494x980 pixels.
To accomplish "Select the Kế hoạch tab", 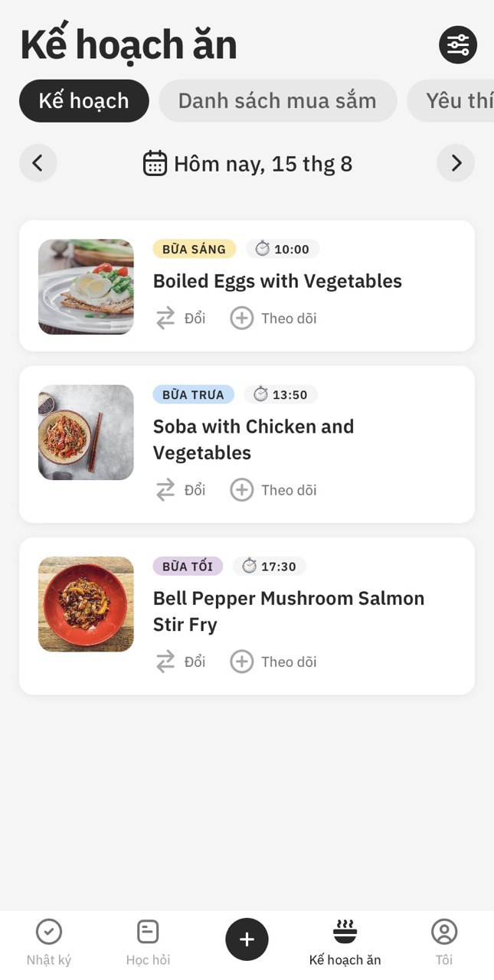I will [x=84, y=101].
